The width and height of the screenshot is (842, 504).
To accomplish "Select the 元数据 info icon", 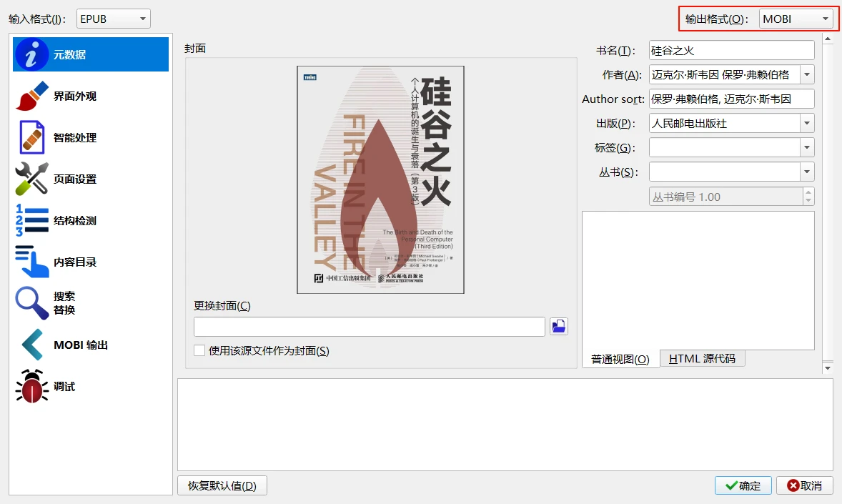I will click(x=31, y=54).
